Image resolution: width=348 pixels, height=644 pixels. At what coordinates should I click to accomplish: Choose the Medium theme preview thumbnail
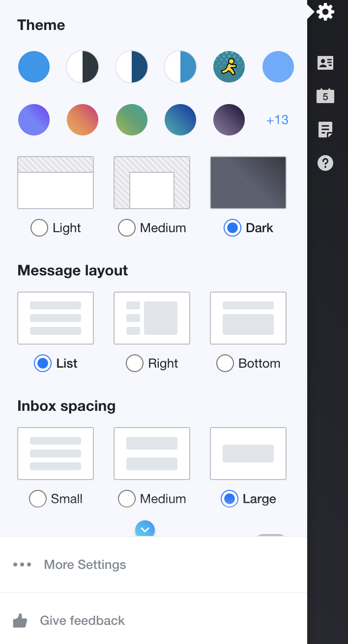click(152, 183)
